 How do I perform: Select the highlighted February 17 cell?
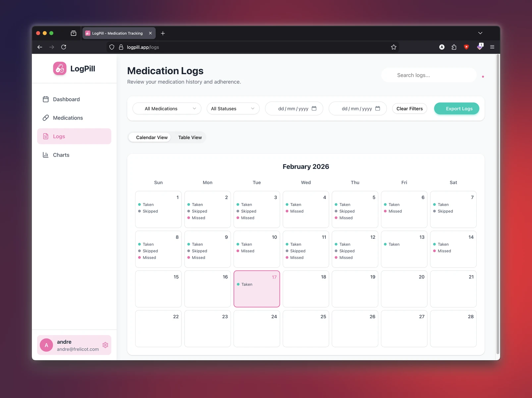coord(257,289)
